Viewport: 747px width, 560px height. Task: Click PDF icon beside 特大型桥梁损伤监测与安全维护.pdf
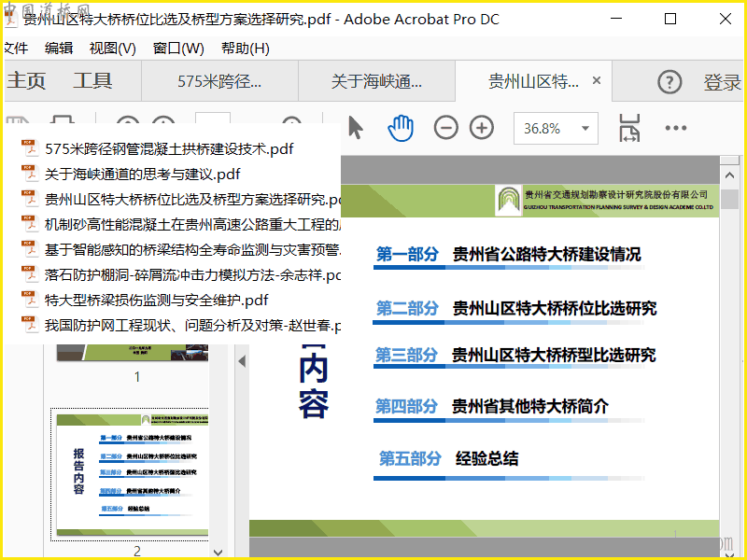pos(30,300)
